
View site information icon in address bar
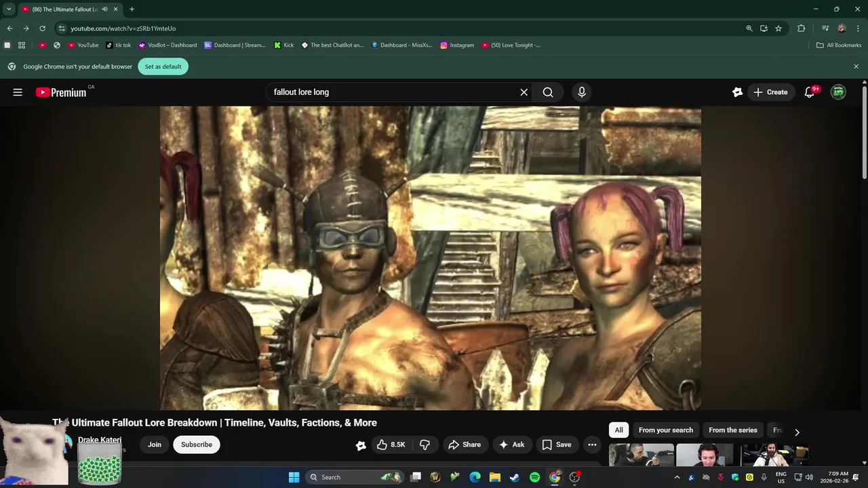pos(62,28)
